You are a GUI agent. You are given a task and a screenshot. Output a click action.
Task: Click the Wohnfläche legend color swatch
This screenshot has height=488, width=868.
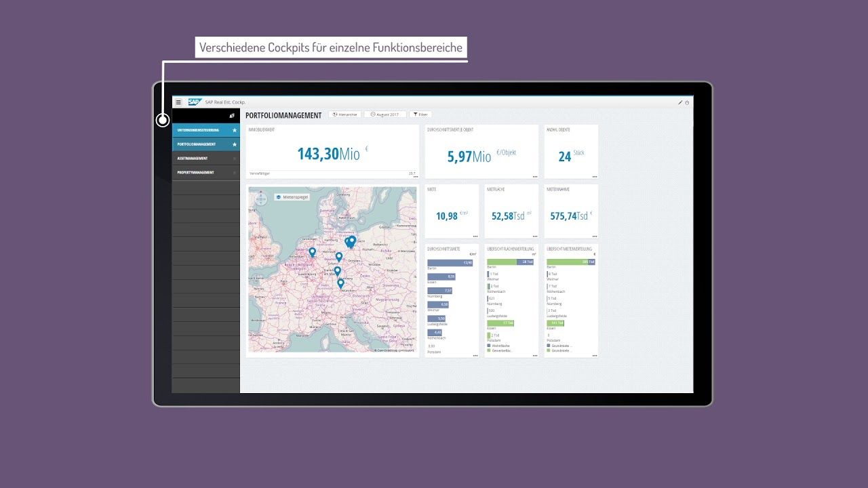[x=489, y=346]
